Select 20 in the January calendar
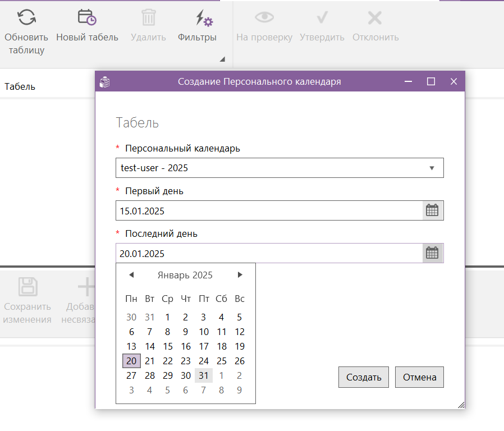The image size is (504, 431). [131, 361]
